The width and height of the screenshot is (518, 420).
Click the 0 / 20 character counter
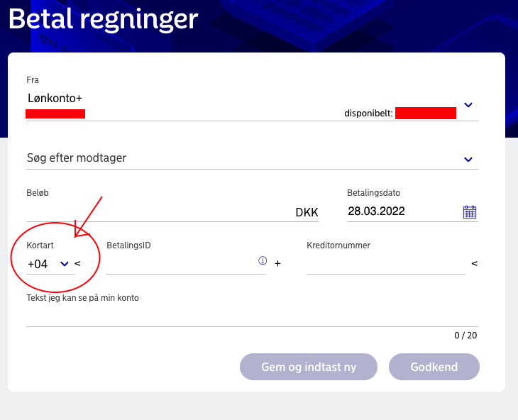465,336
